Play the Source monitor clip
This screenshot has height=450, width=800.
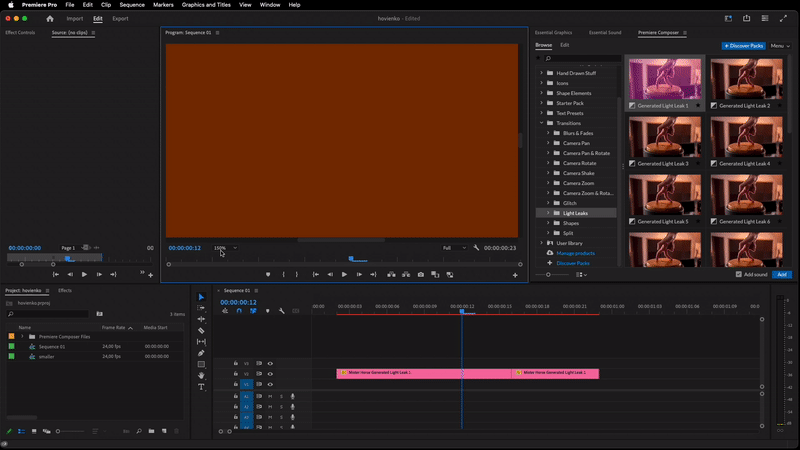[84, 274]
